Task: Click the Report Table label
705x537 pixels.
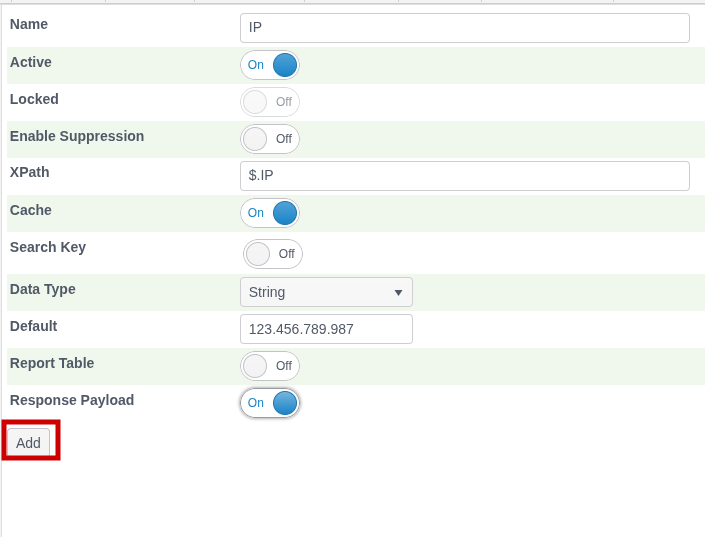Action: click(52, 363)
